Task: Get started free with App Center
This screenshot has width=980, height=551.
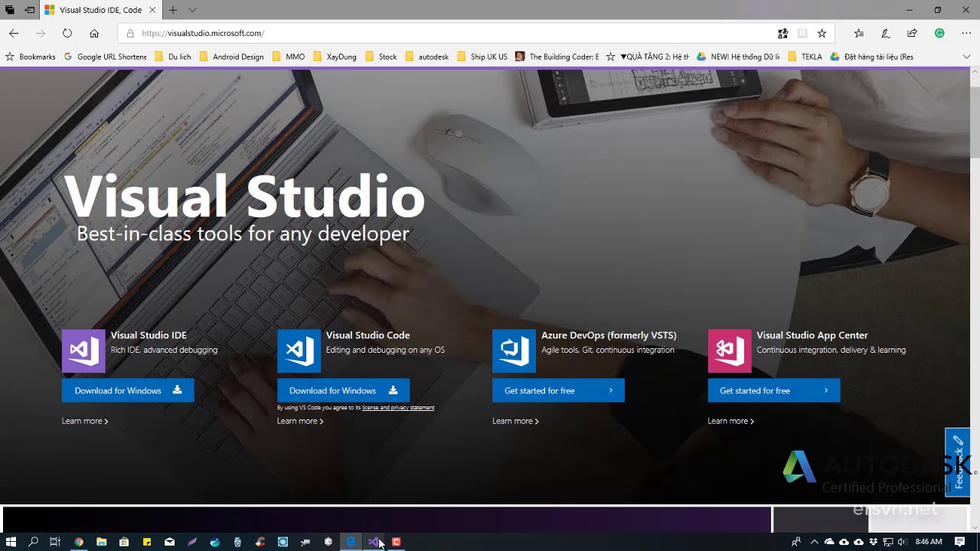Action: 774,390
